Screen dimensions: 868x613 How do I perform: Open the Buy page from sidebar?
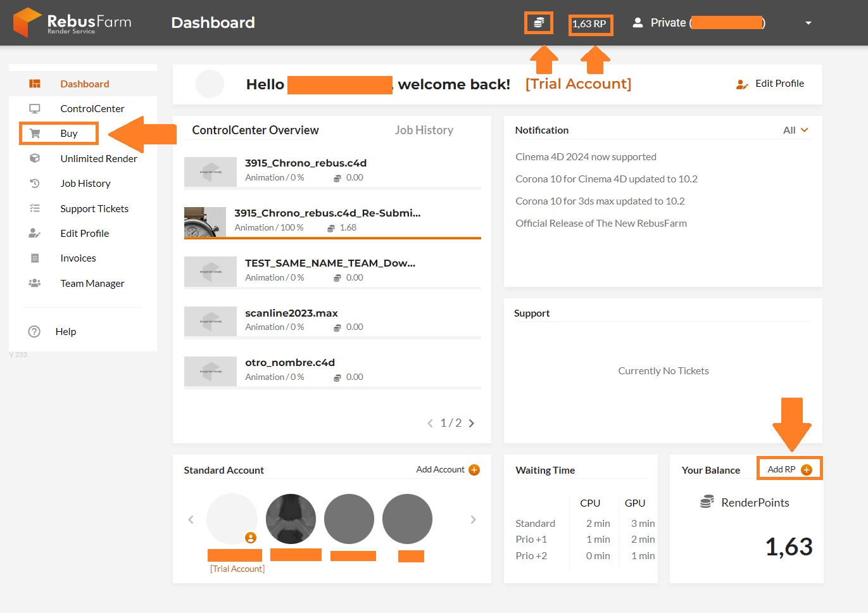tap(69, 133)
